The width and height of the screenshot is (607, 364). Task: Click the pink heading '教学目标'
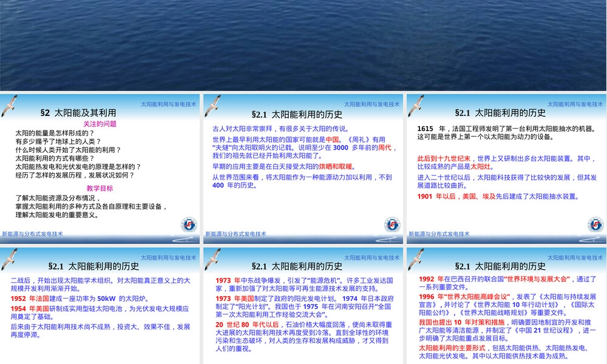tap(100, 189)
